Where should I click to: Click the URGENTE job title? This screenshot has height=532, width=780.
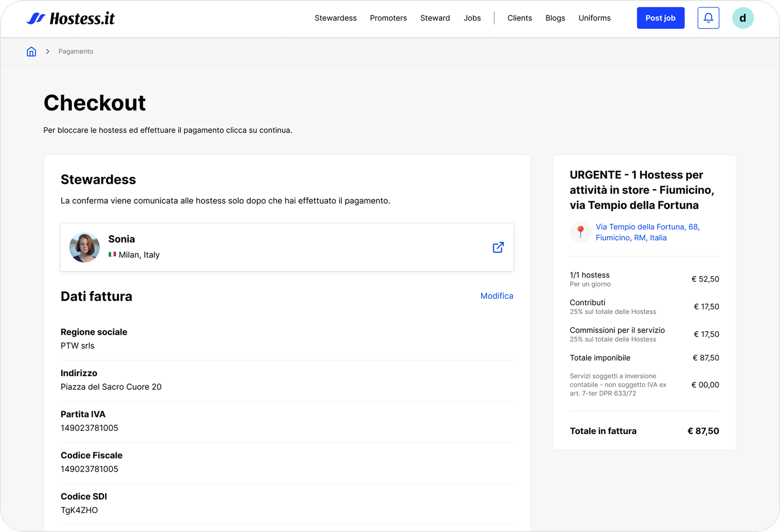click(x=642, y=190)
